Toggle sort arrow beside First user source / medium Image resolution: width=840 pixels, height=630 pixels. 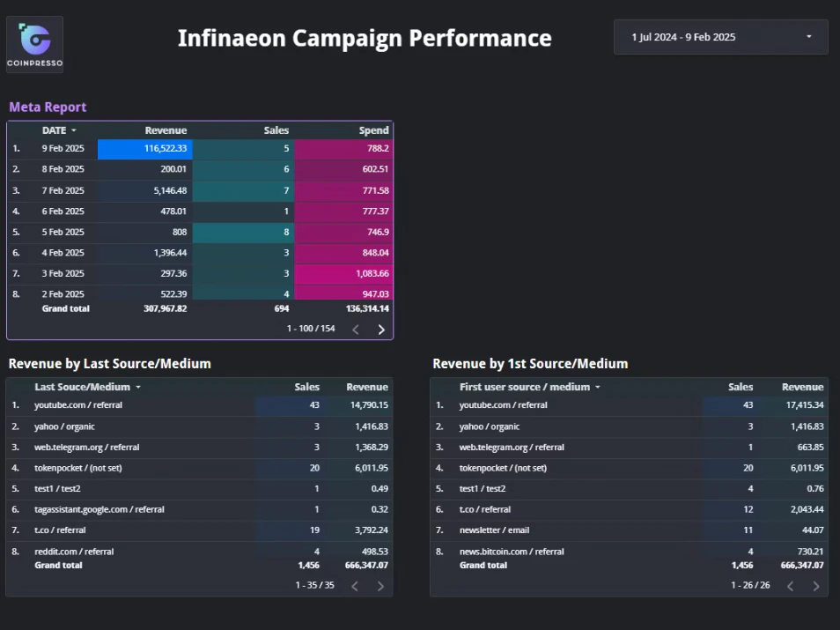click(598, 387)
